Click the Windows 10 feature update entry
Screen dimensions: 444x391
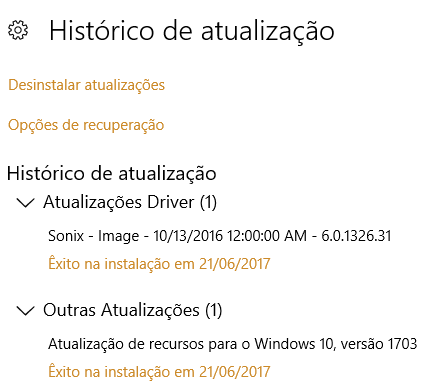[x=233, y=344]
